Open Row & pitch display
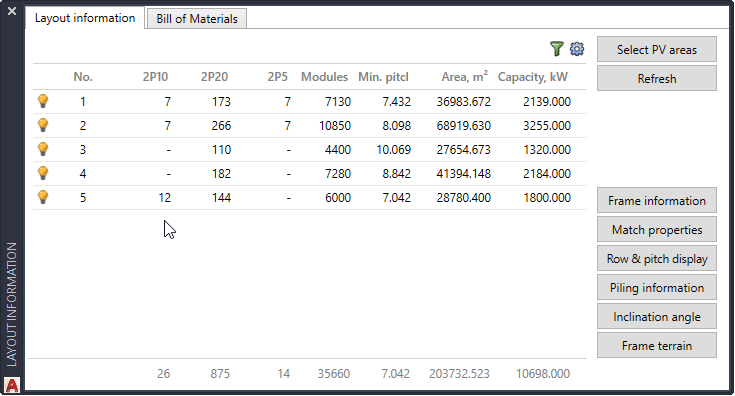The width and height of the screenshot is (735, 396). (x=657, y=259)
